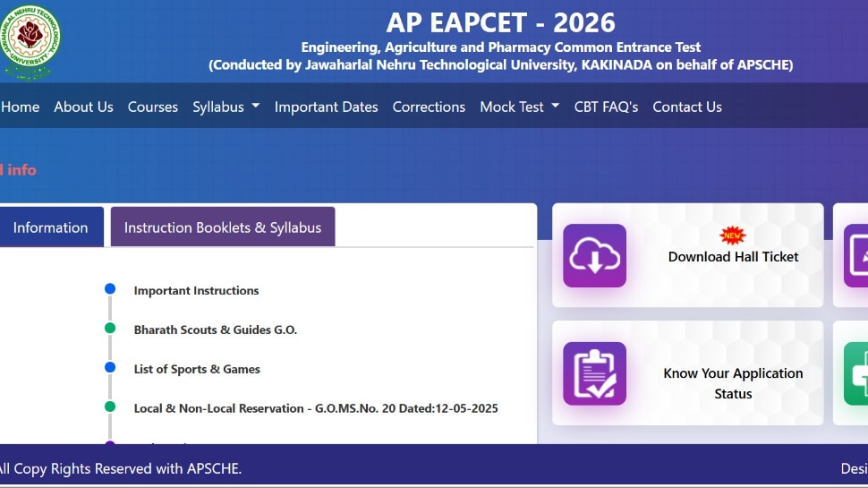The image size is (868, 488).
Task: Open the Download Hall Ticket link
Action: coord(733,257)
